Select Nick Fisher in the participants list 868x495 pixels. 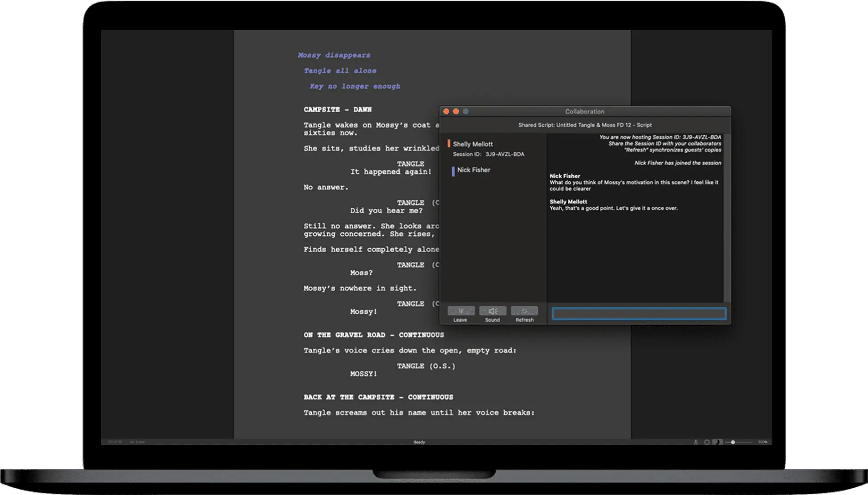coord(474,170)
